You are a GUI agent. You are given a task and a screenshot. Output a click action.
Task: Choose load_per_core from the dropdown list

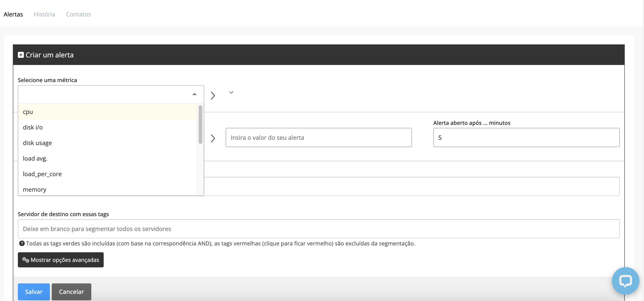coord(108,174)
